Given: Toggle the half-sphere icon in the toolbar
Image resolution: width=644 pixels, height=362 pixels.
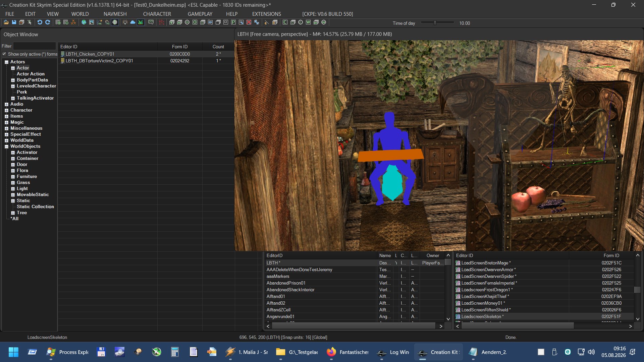Looking at the screenshot, I should [115, 22].
